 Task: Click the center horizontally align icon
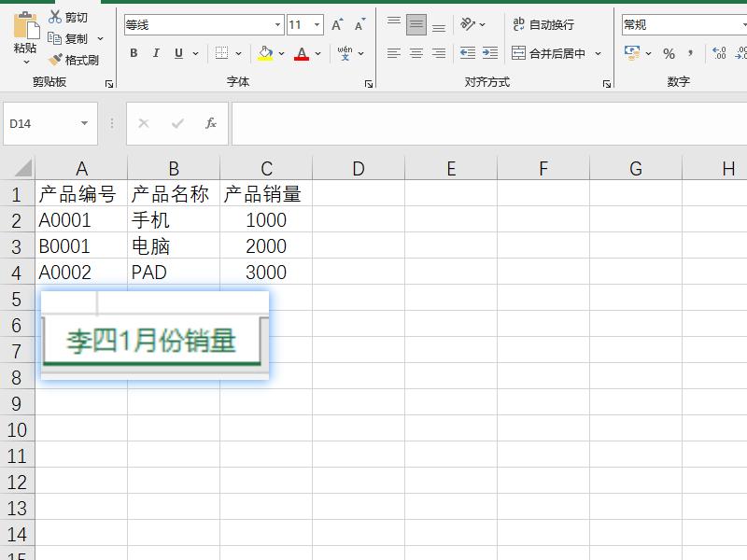pyautogui.click(x=416, y=53)
